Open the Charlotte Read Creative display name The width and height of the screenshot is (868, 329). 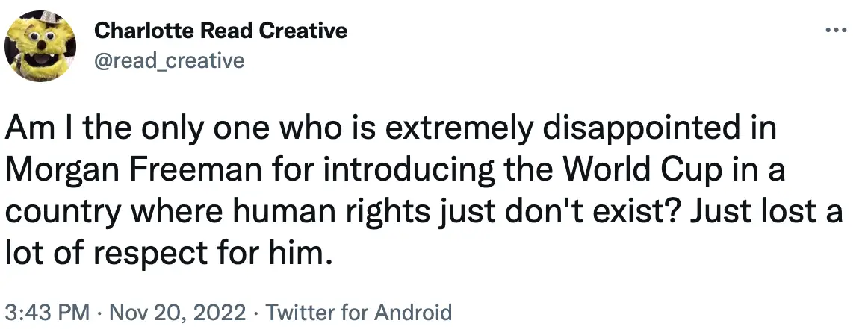(x=221, y=31)
